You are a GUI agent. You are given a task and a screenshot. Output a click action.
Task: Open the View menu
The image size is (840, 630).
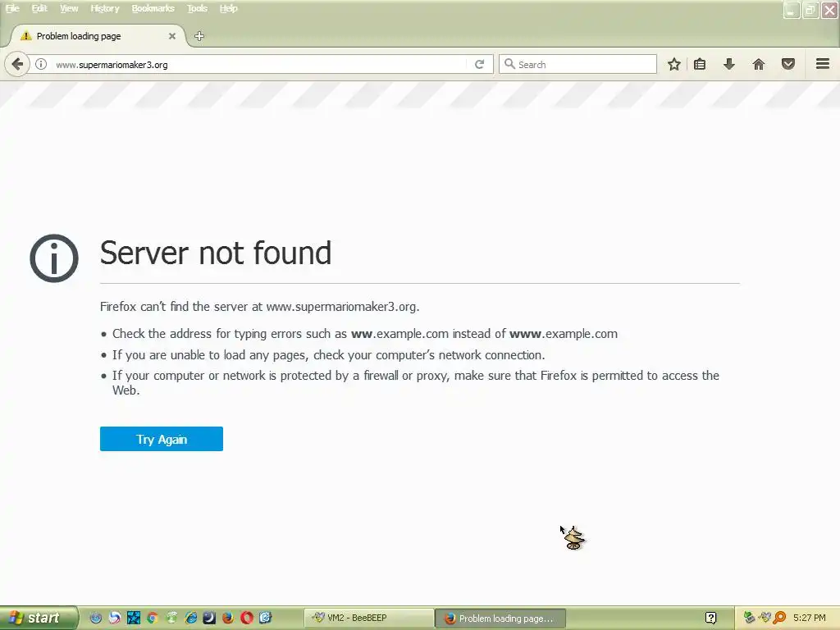coord(69,8)
